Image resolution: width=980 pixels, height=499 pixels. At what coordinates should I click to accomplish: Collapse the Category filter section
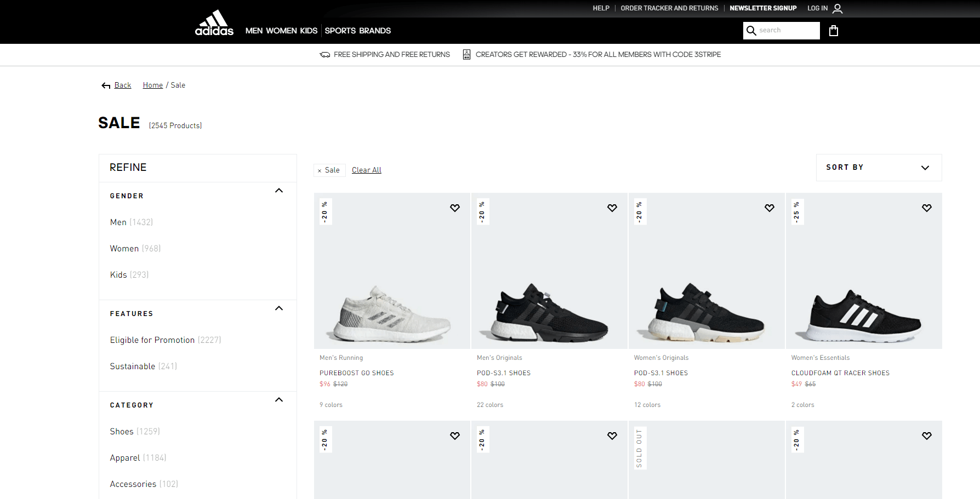279,400
